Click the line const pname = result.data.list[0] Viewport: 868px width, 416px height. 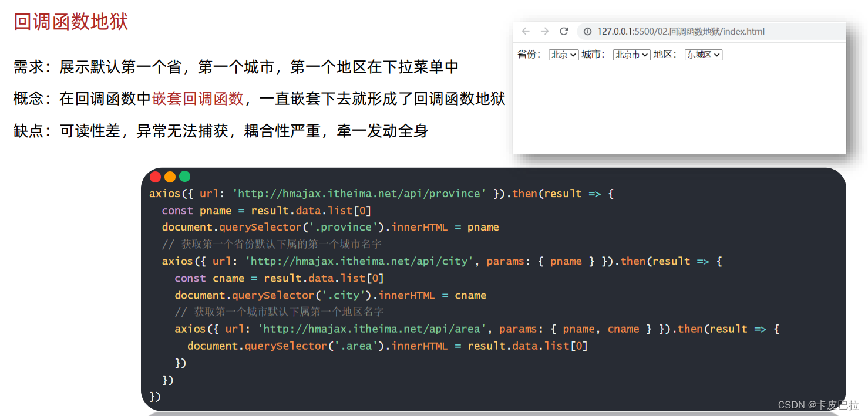(x=267, y=211)
